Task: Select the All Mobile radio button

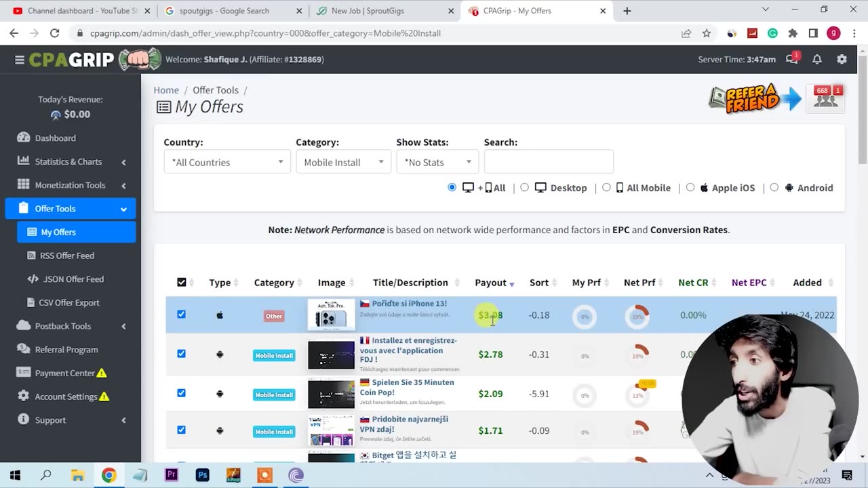Action: pyautogui.click(x=606, y=188)
